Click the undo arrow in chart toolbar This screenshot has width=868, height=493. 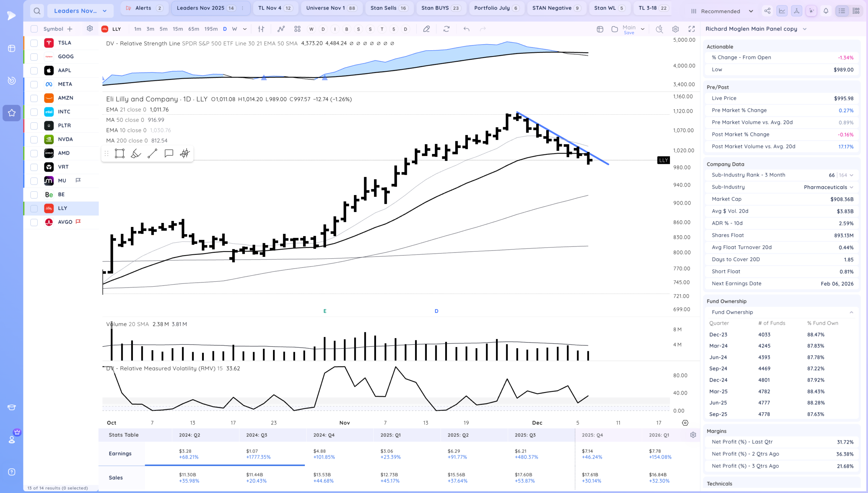click(x=466, y=29)
